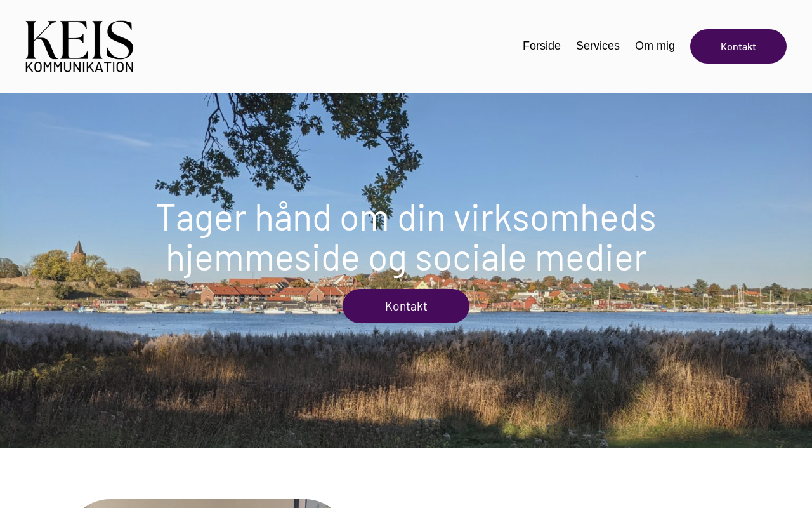Click the purple Kontakt button in header
Viewport: 812px width, 508px height.
[x=738, y=46]
